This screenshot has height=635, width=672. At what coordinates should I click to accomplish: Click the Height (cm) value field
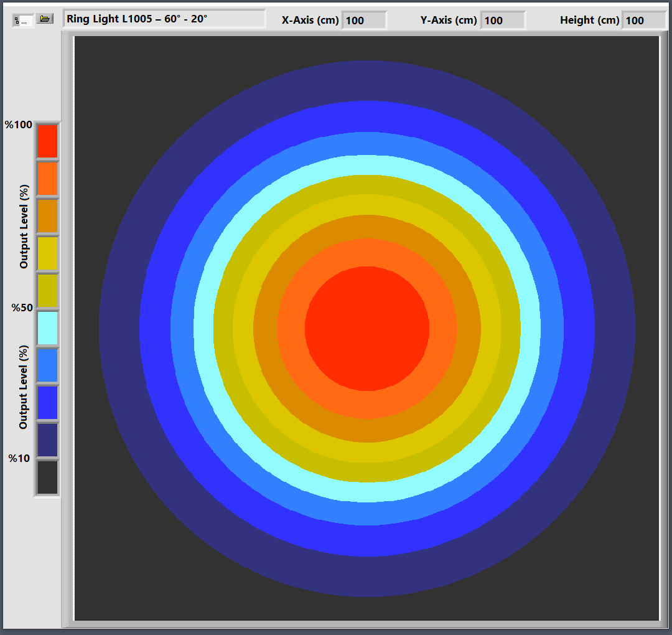[x=643, y=21]
